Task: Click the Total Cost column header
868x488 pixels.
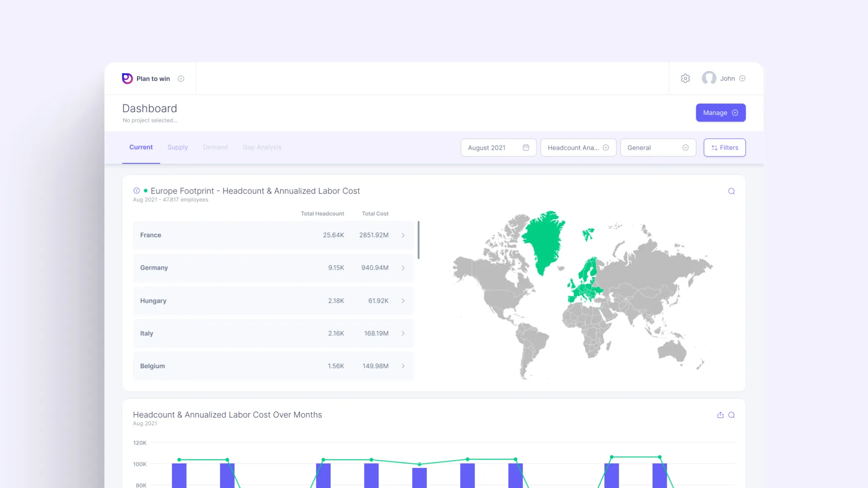Action: [x=375, y=214]
